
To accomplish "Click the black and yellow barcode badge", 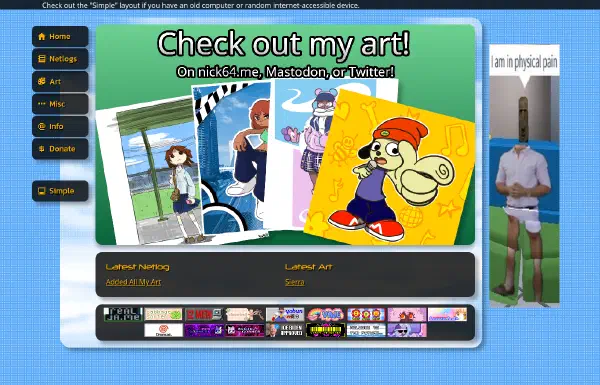I will click(326, 330).
